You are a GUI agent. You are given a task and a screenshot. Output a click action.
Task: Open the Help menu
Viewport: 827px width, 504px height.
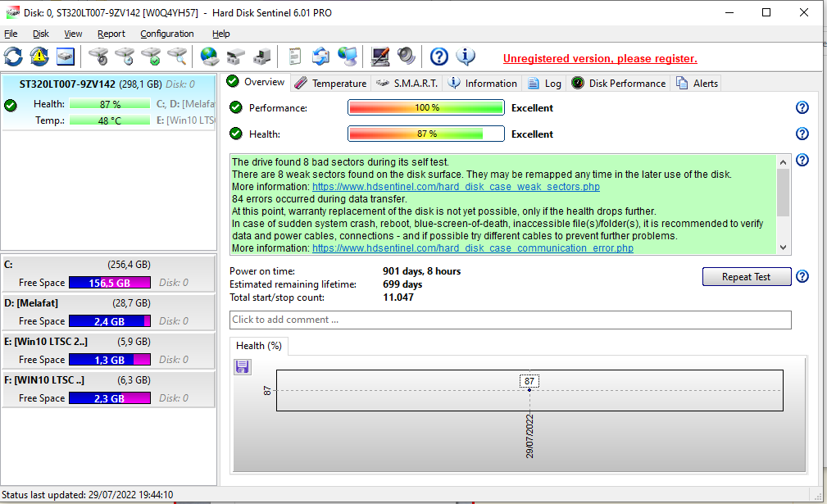point(221,34)
